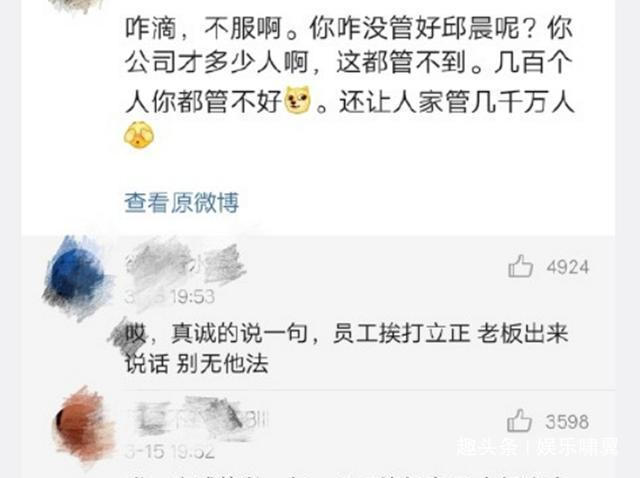Tap the blue avatar of first commenter
The height and width of the screenshot is (478, 640).
click(76, 278)
